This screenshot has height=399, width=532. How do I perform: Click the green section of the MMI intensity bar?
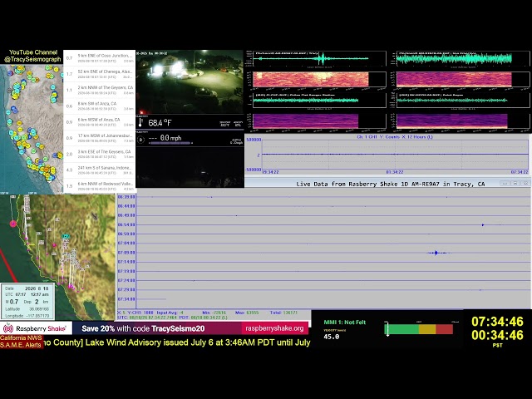(x=402, y=329)
